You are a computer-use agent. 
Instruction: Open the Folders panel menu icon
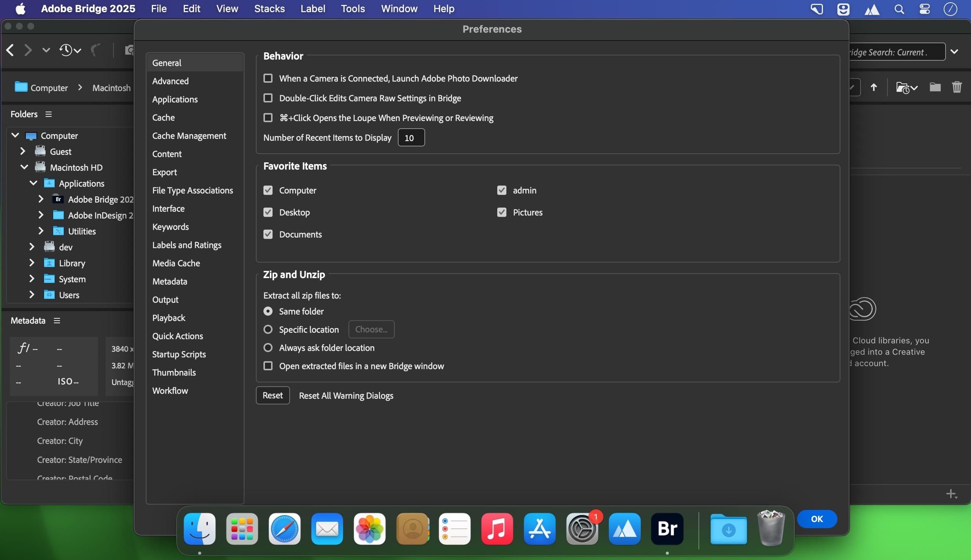49,114
